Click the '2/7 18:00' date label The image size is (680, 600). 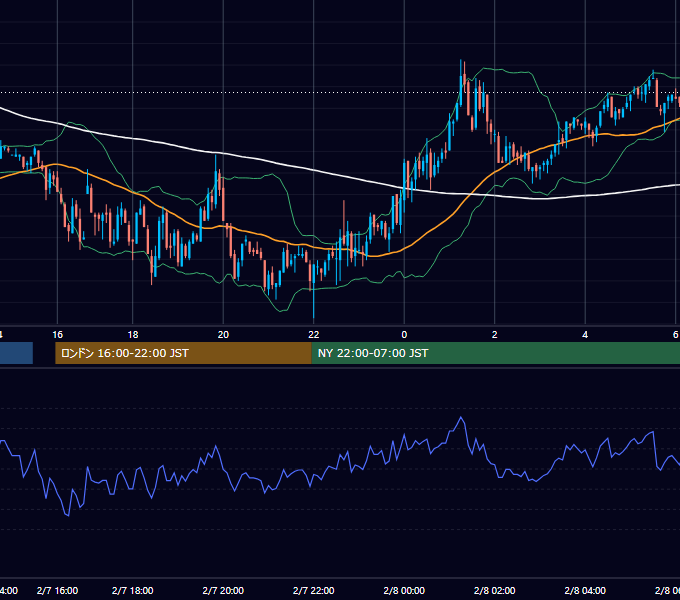(x=133, y=590)
